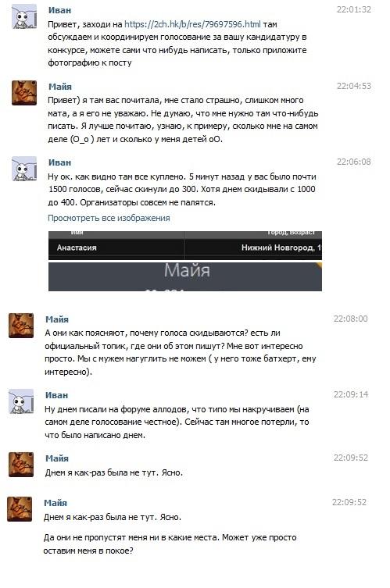
Task: Select the message with timestamp 22:01:32
Action: (191, 37)
